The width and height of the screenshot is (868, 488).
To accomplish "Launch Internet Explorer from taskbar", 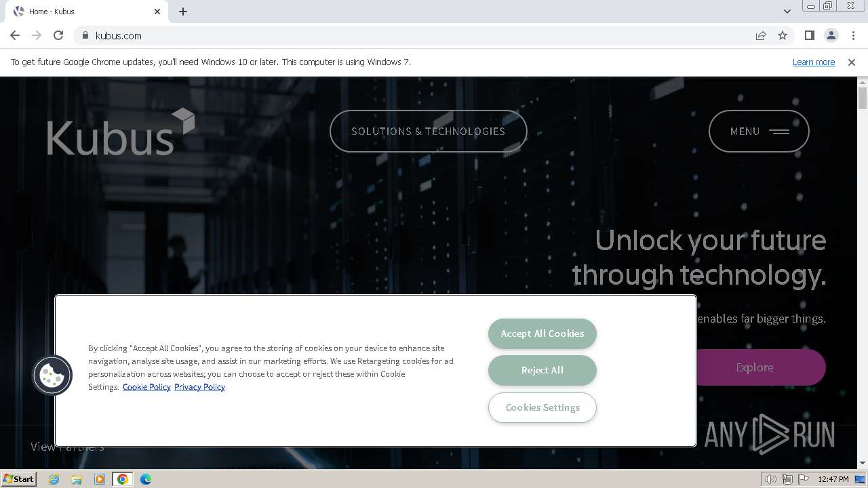I will click(x=54, y=479).
